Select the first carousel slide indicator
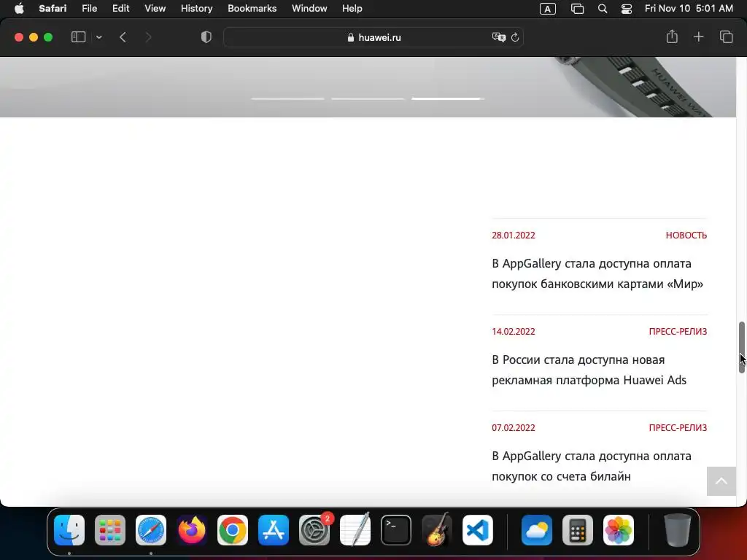 coord(287,98)
